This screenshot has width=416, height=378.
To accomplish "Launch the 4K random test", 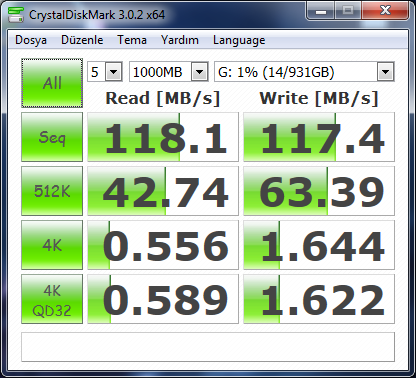I will (x=52, y=245).
